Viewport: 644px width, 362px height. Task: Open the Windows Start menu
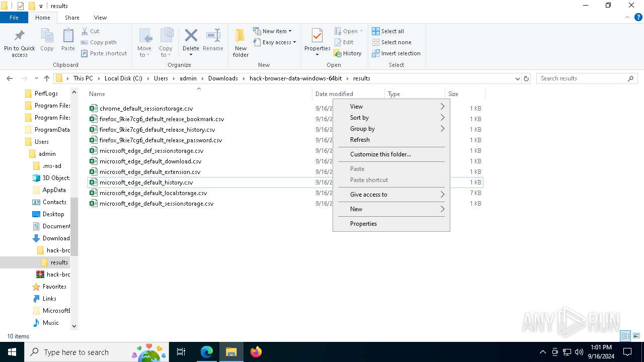coord(12,352)
